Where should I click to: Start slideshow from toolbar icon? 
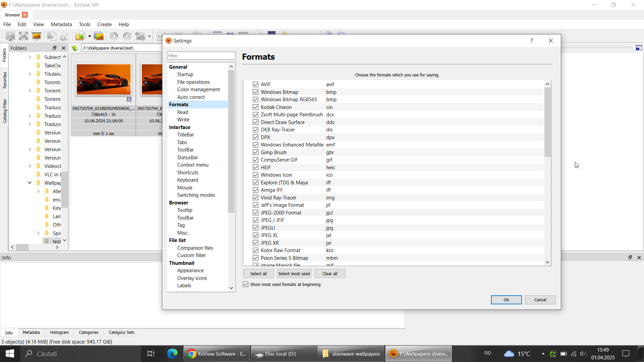click(37, 36)
